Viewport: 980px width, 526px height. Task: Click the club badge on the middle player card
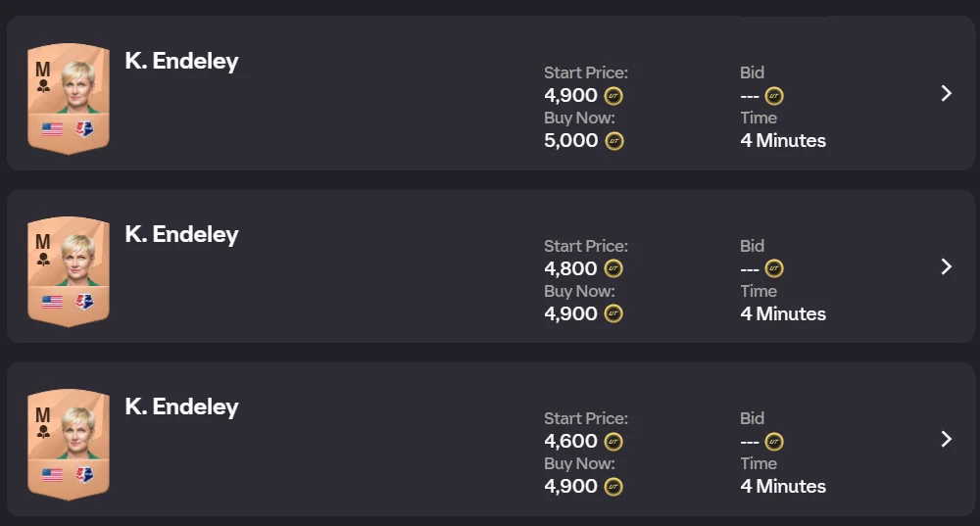pos(85,302)
